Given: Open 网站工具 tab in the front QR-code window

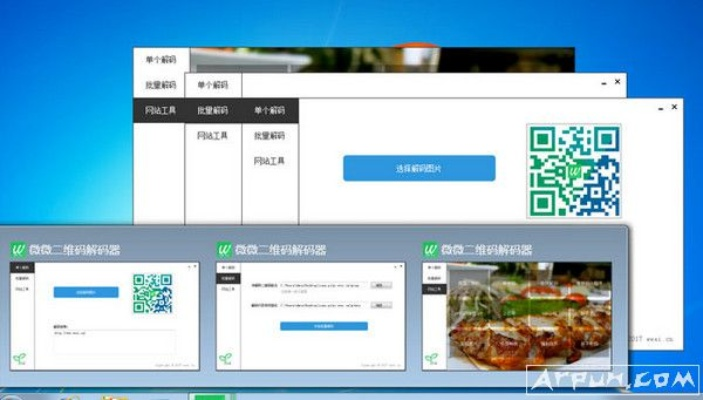Looking at the screenshot, I should (270, 161).
